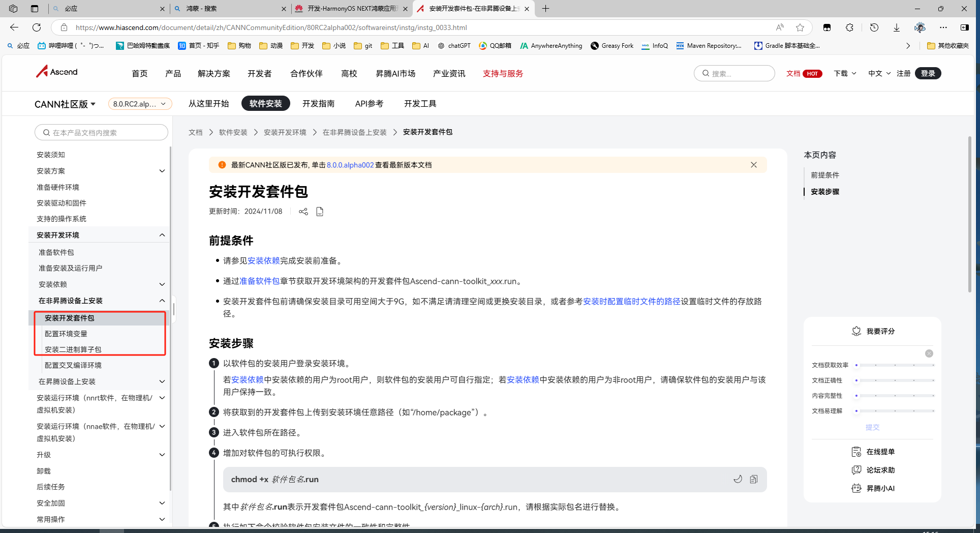Open the 开发工具 tab
Image resolution: width=980 pixels, height=533 pixels.
pos(420,104)
